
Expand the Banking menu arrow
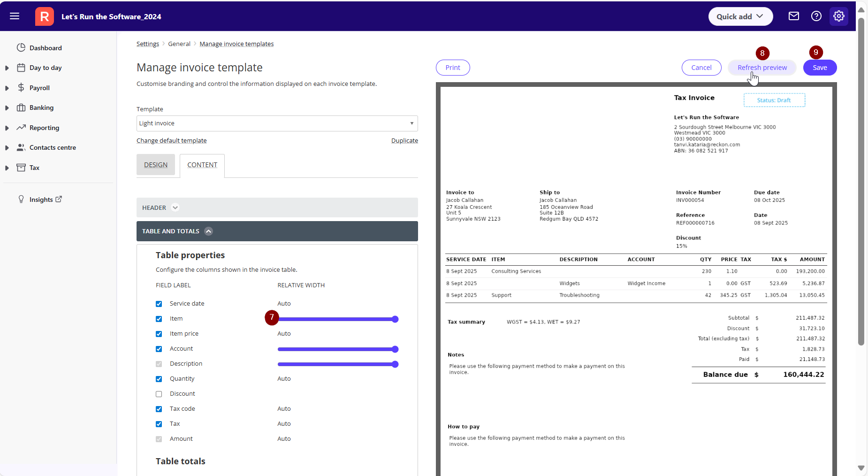click(7, 108)
